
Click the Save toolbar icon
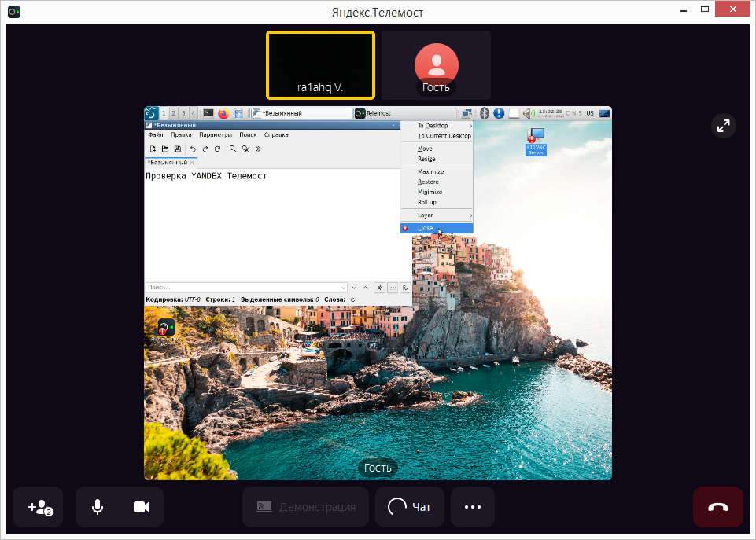click(x=178, y=149)
